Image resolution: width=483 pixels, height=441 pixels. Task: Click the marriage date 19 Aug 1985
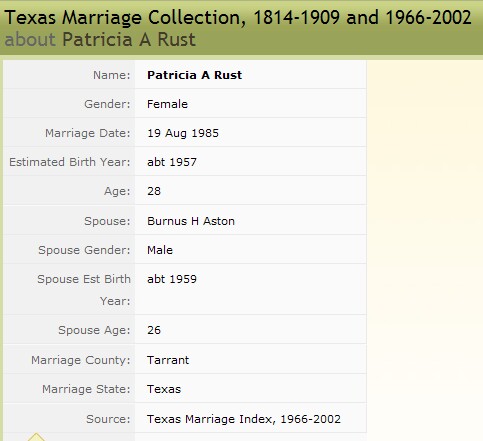tap(183, 133)
